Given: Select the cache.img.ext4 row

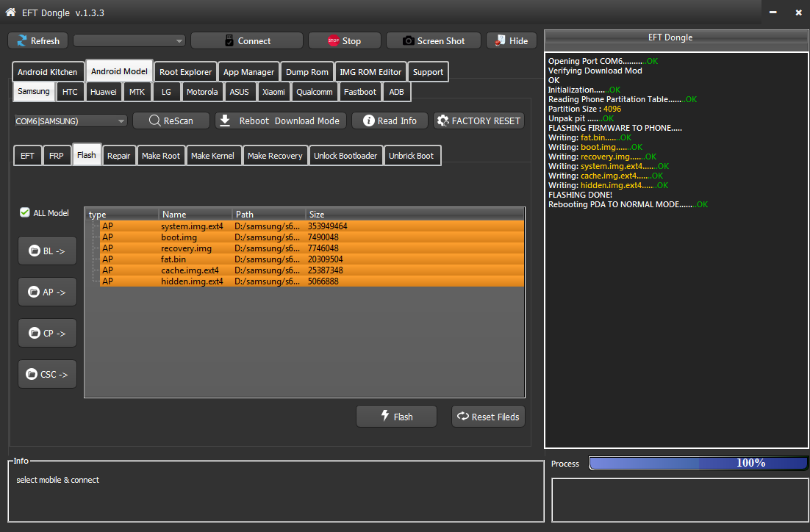Looking at the screenshot, I should [x=312, y=270].
